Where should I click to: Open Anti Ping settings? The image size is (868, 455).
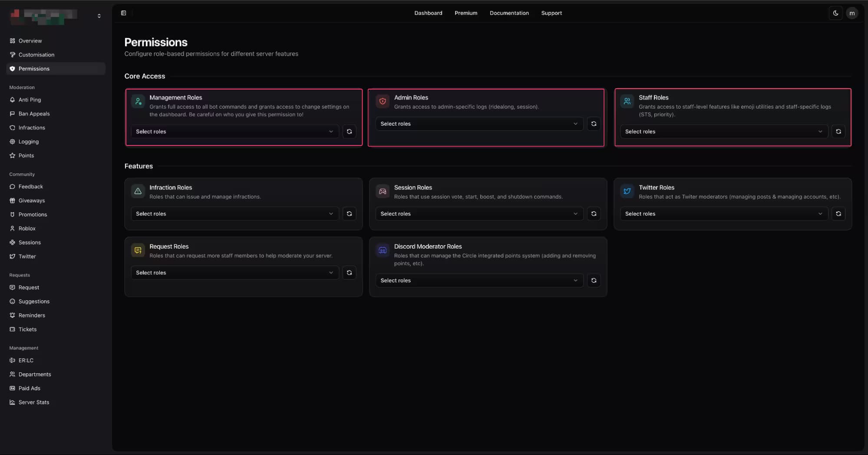coord(56,100)
